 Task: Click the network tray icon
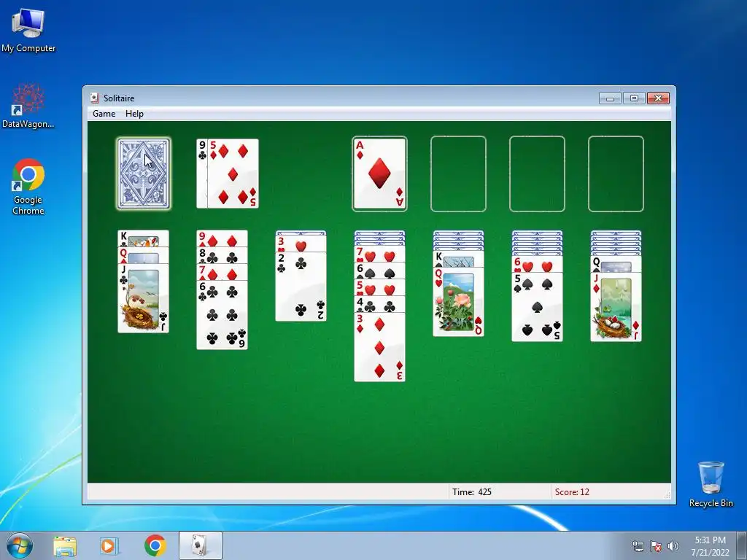coord(638,546)
